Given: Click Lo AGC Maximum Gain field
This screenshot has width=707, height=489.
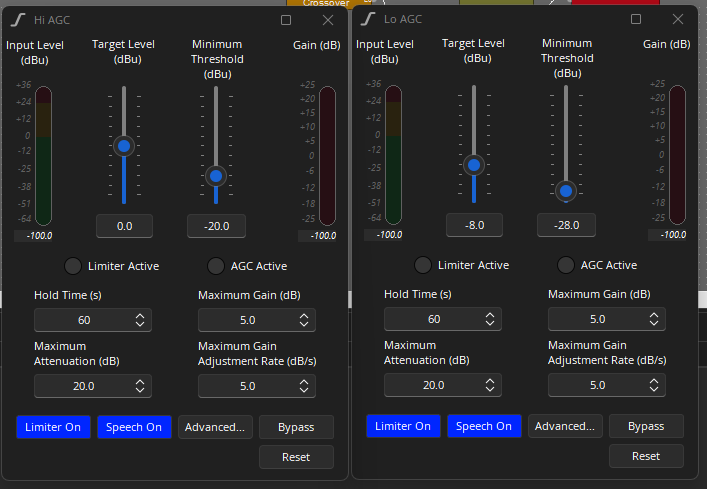Looking at the screenshot, I should [x=606, y=319].
